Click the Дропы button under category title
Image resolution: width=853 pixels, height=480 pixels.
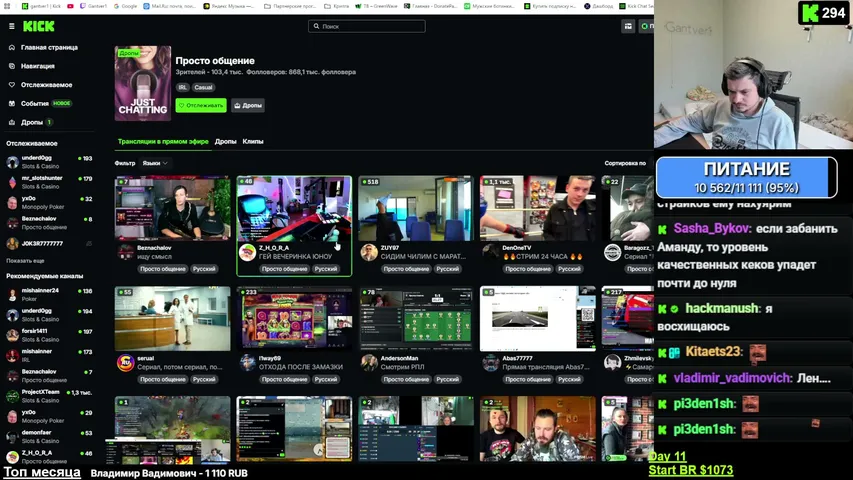(x=248, y=105)
